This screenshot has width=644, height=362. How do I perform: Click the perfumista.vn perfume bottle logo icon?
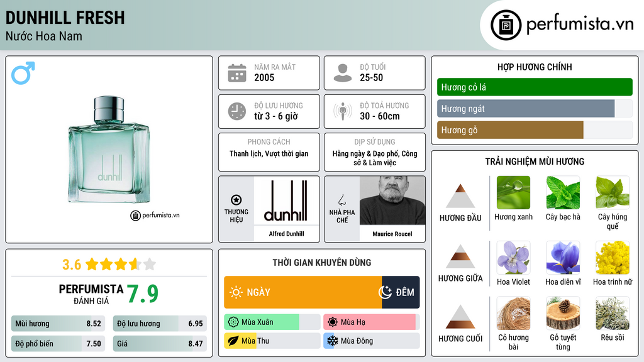click(506, 25)
